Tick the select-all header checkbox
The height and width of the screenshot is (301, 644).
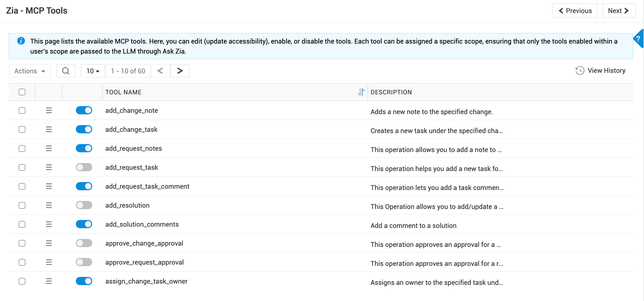pos(22,92)
